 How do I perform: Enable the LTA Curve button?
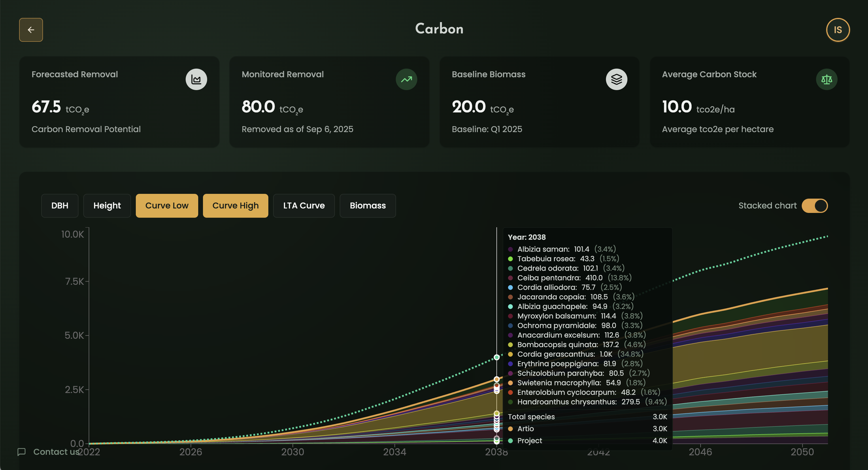coord(304,206)
